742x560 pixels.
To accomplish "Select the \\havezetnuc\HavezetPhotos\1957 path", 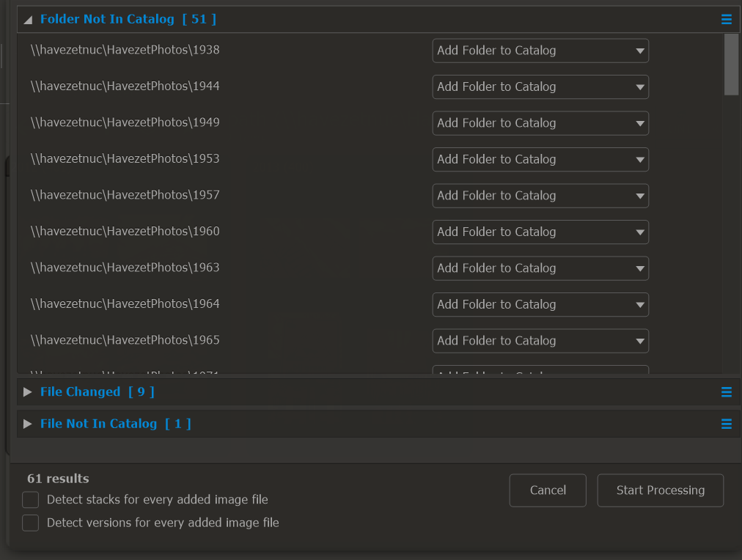I will (125, 195).
